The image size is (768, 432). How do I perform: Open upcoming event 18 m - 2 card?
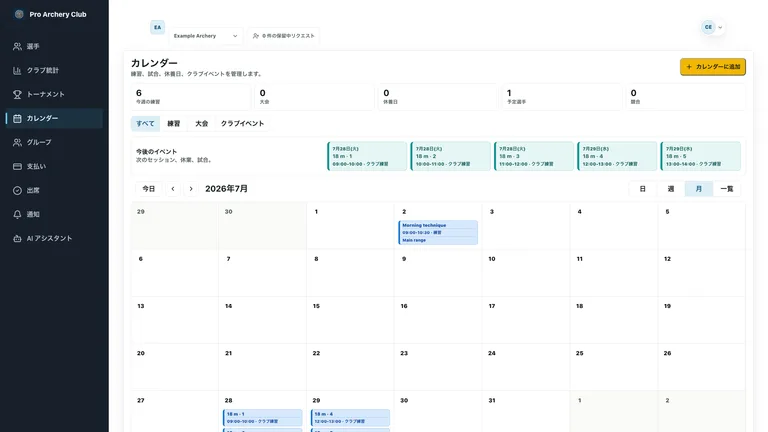tap(450, 156)
